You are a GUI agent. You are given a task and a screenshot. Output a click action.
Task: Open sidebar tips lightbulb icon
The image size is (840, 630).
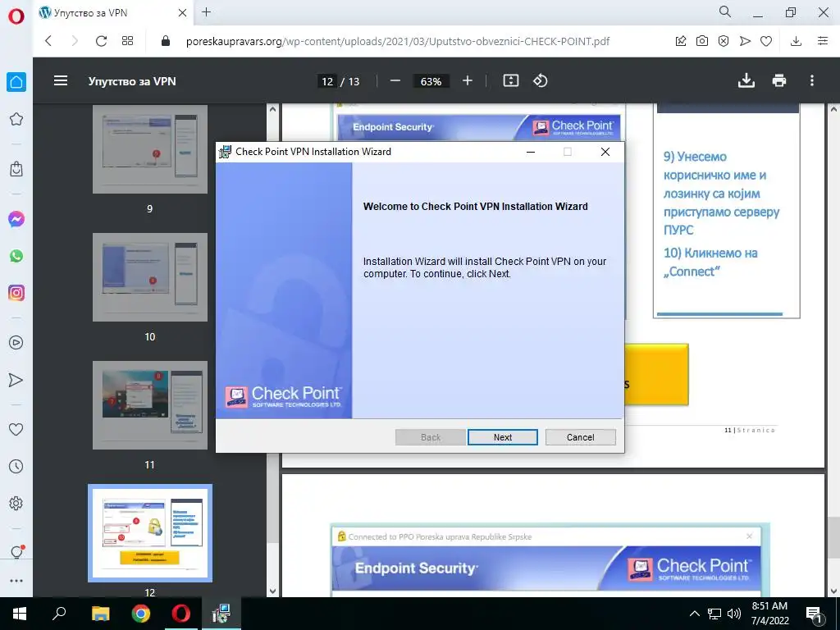(x=16, y=552)
